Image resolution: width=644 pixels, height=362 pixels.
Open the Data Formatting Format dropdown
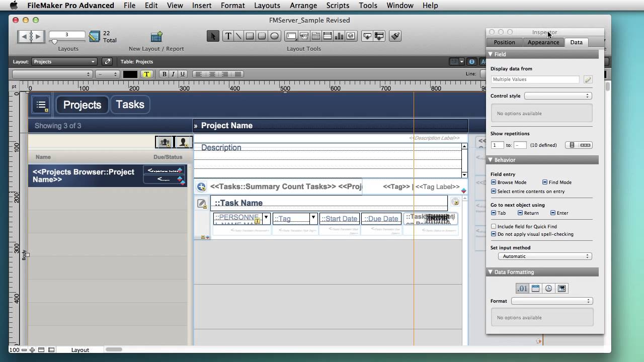click(x=552, y=301)
